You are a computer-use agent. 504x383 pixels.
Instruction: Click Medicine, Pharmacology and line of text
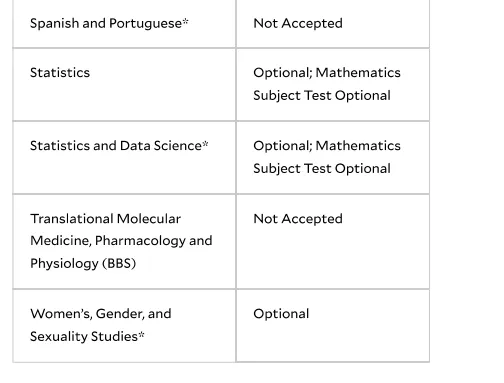pyautogui.click(x=121, y=241)
